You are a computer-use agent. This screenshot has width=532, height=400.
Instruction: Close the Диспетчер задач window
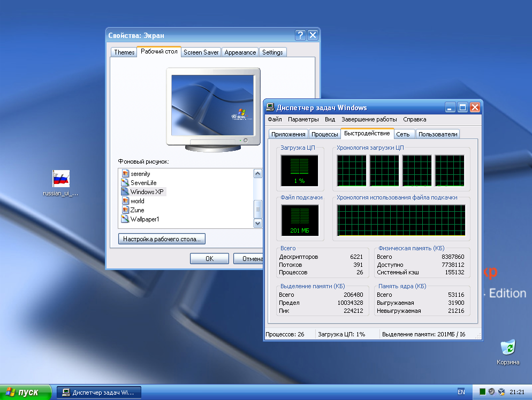click(x=475, y=107)
